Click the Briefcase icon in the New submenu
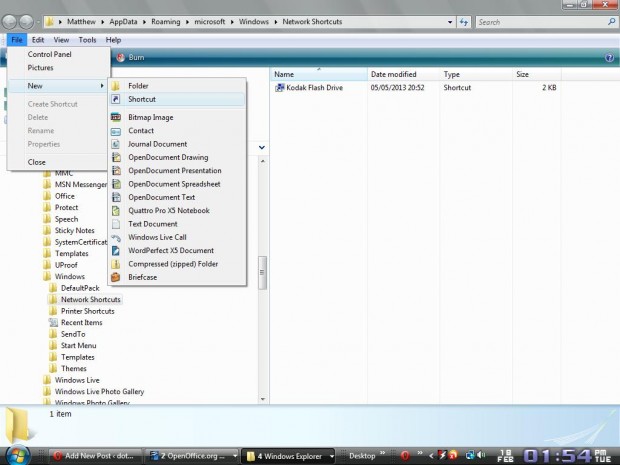The width and height of the screenshot is (620, 465). coord(117,277)
